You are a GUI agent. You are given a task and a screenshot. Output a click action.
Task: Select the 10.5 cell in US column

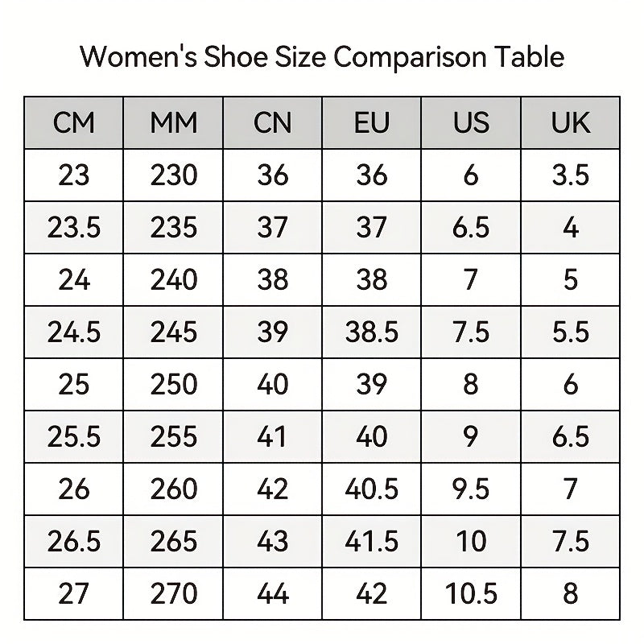471,594
